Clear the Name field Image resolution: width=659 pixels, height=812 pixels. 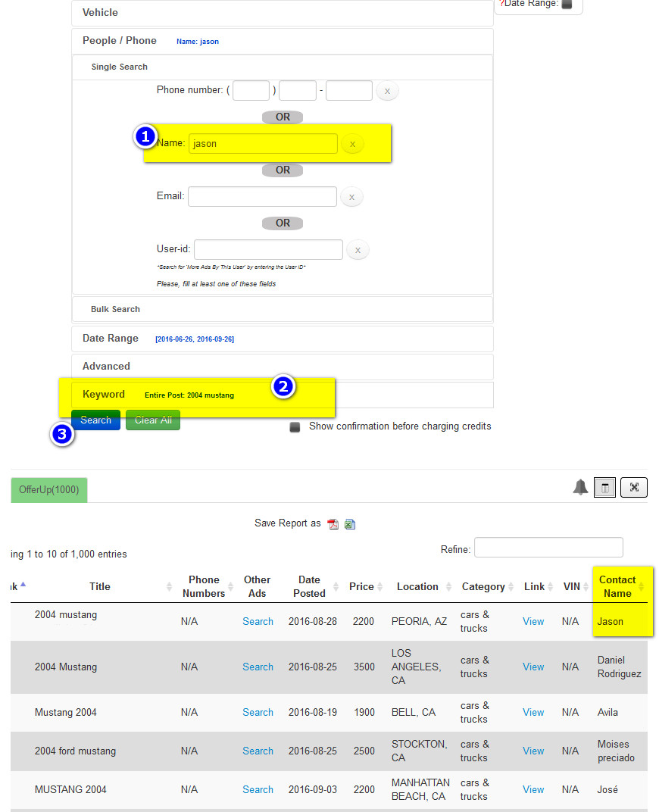coord(352,144)
